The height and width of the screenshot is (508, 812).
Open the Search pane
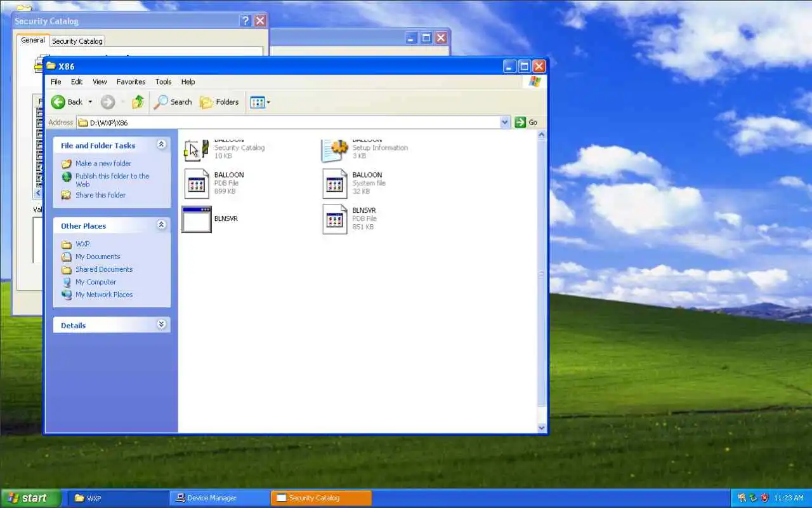173,102
